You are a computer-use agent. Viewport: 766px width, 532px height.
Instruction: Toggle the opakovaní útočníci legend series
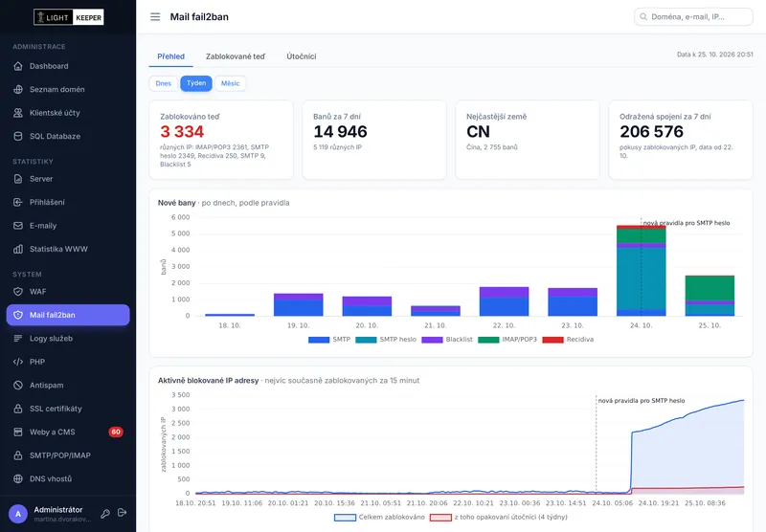[499, 517]
